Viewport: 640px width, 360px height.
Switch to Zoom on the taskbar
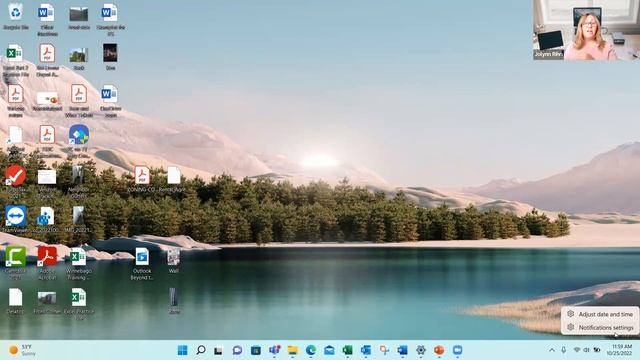pos(457,350)
